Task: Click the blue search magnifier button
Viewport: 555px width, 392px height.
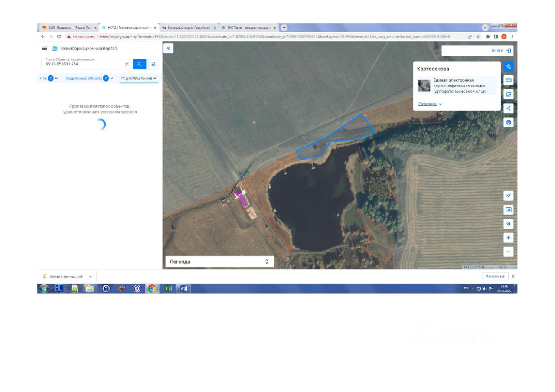Action: click(140, 64)
